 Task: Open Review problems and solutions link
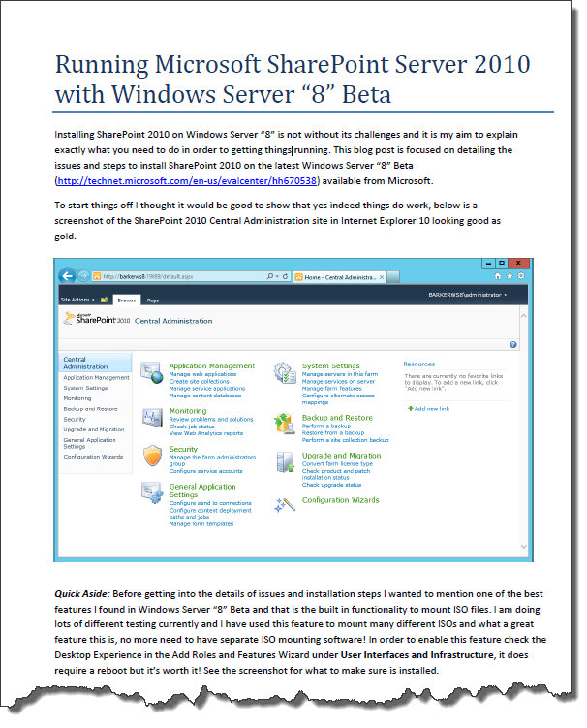tap(211, 419)
